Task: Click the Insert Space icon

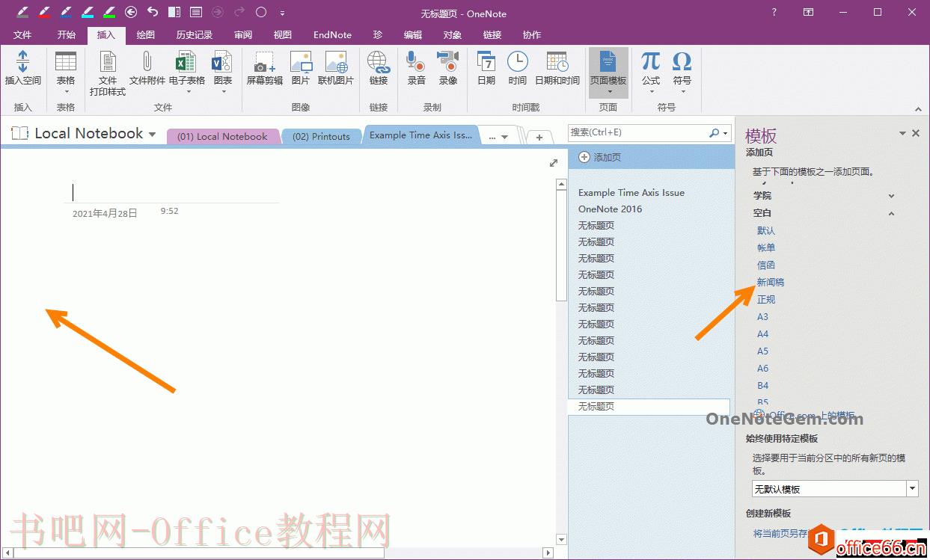Action: (x=23, y=69)
